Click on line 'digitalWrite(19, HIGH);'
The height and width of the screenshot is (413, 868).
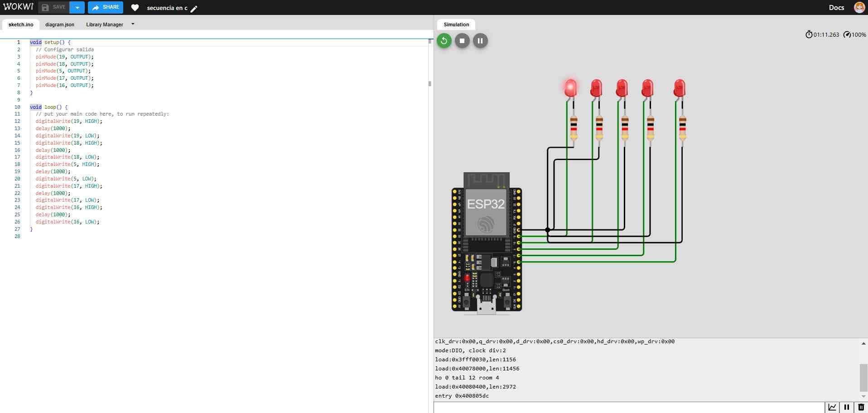pos(69,121)
